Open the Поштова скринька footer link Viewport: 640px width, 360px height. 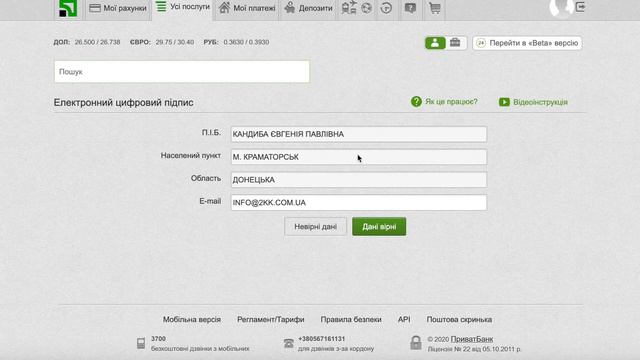(459, 320)
